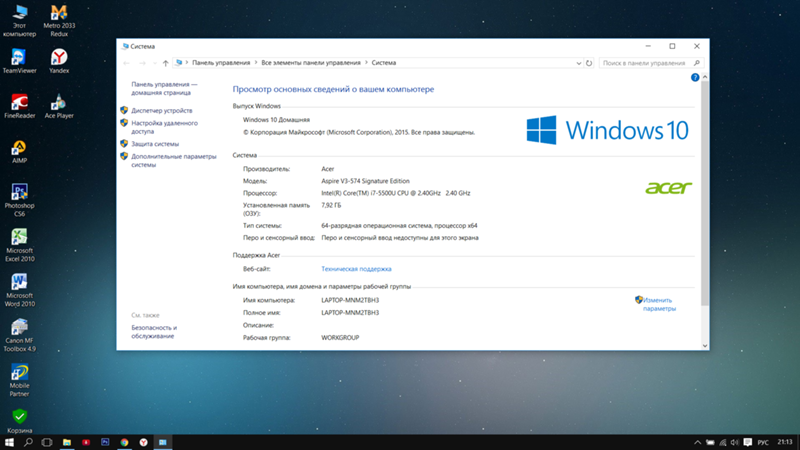Open Canon MF Toolbox 4.9 shortcut
The height and width of the screenshot is (450, 800).
19,335
